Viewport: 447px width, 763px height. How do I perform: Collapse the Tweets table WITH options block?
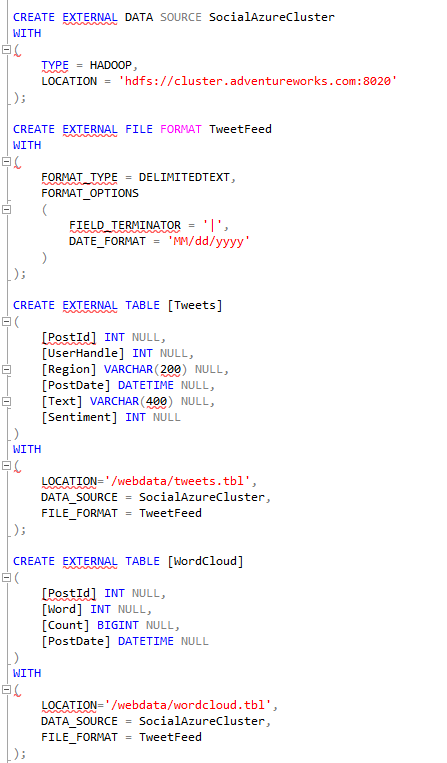tap(6, 465)
